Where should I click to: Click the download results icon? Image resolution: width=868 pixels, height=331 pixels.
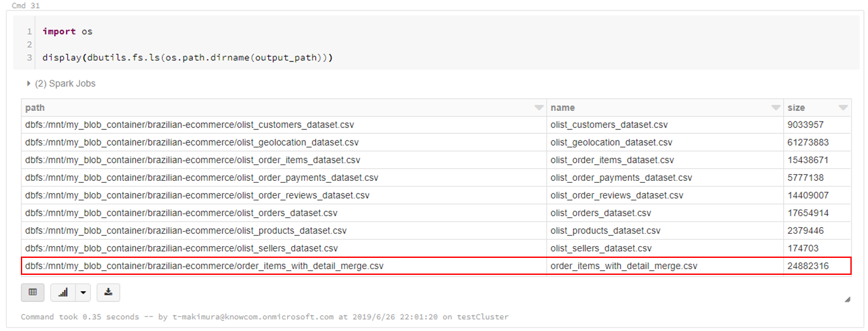(x=108, y=292)
